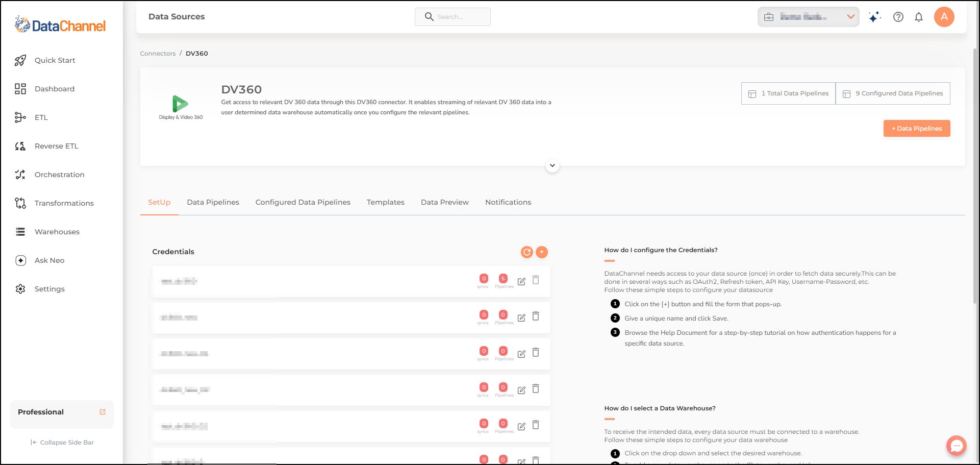This screenshot has height=465, width=980.
Task: Delete the credential with 5 pipelines
Action: [x=536, y=280]
